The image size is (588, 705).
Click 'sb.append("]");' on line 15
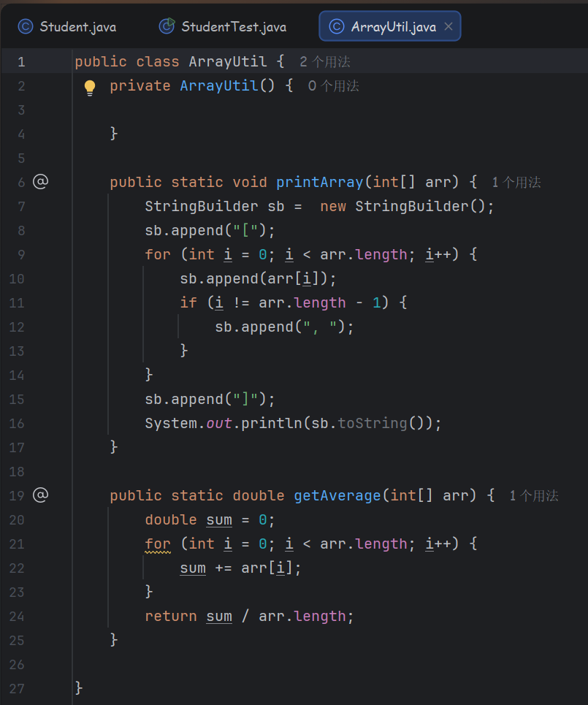click(x=210, y=400)
